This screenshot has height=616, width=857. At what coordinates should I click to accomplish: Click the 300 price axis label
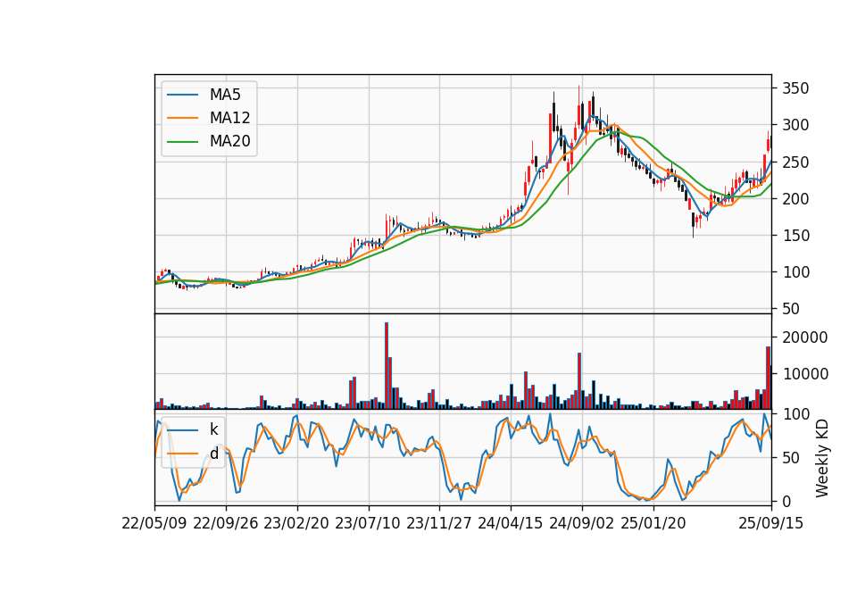(795, 125)
